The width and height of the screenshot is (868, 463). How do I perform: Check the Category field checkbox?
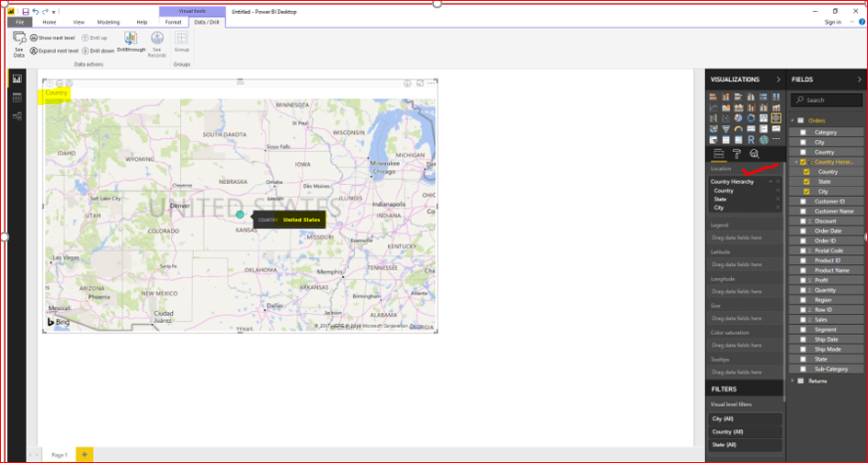click(x=804, y=133)
